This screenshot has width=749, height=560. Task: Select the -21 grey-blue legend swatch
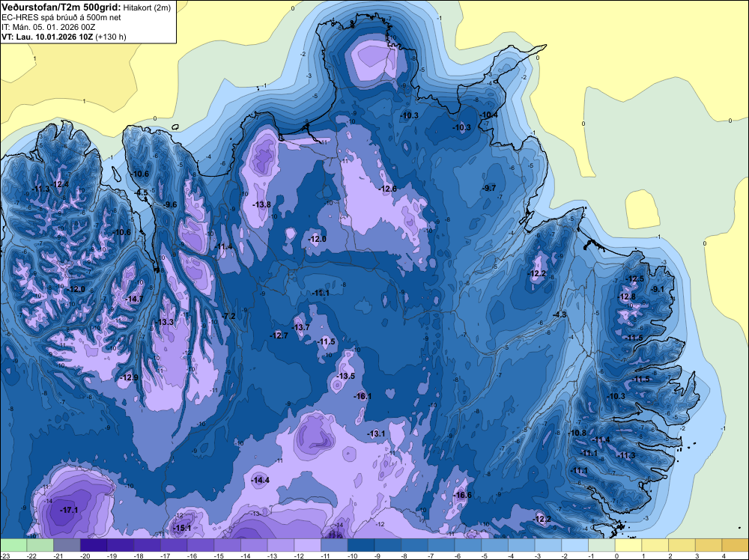click(x=67, y=544)
